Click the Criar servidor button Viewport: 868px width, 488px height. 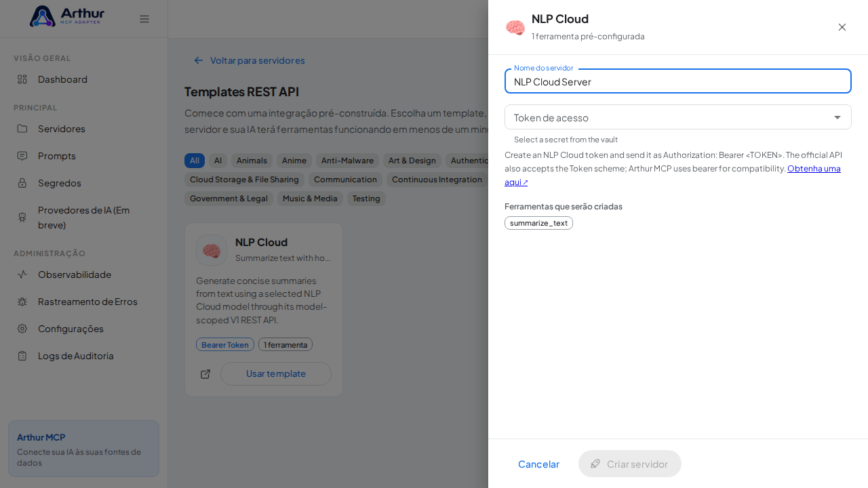point(630,464)
